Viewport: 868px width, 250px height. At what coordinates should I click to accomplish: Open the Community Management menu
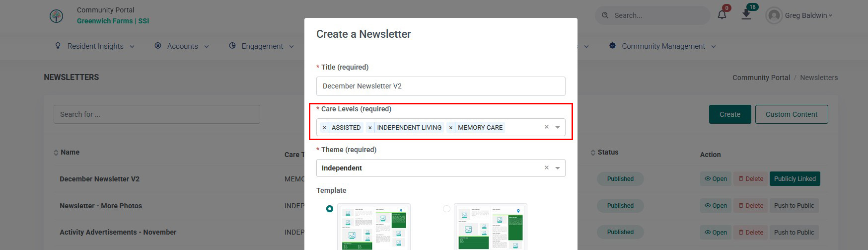coord(663,46)
